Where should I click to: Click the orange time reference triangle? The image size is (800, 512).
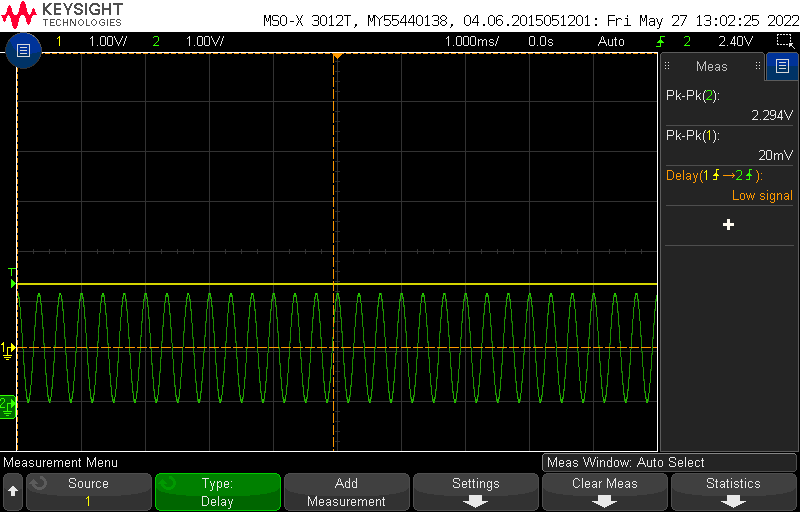click(x=337, y=55)
